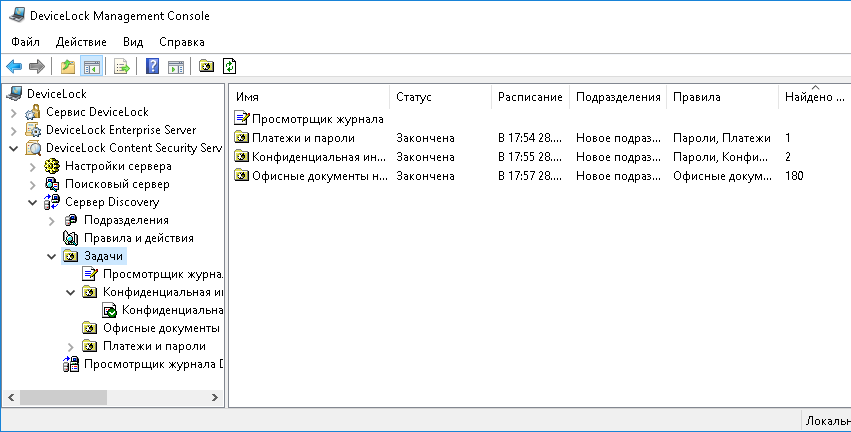This screenshot has width=851, height=432.
Task: Click the Up one level folder icon
Action: (x=67, y=67)
